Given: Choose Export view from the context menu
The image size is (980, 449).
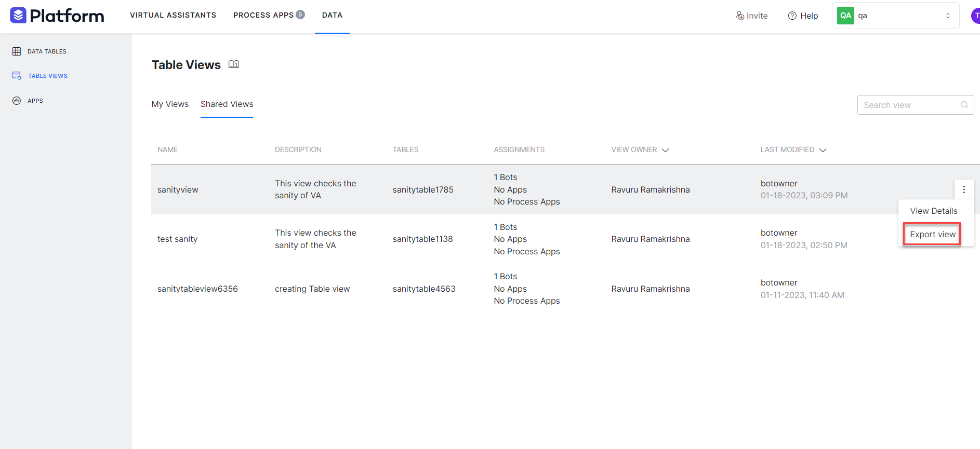Looking at the screenshot, I should 932,234.
